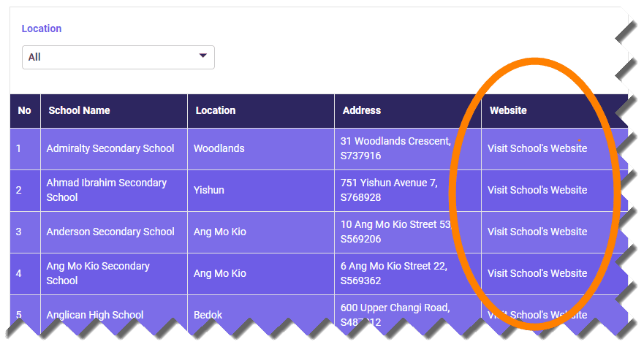Select the Ahmad Ibrahim Secondary School name cell
Image resolution: width=644 pixels, height=347 pixels.
[x=114, y=191]
